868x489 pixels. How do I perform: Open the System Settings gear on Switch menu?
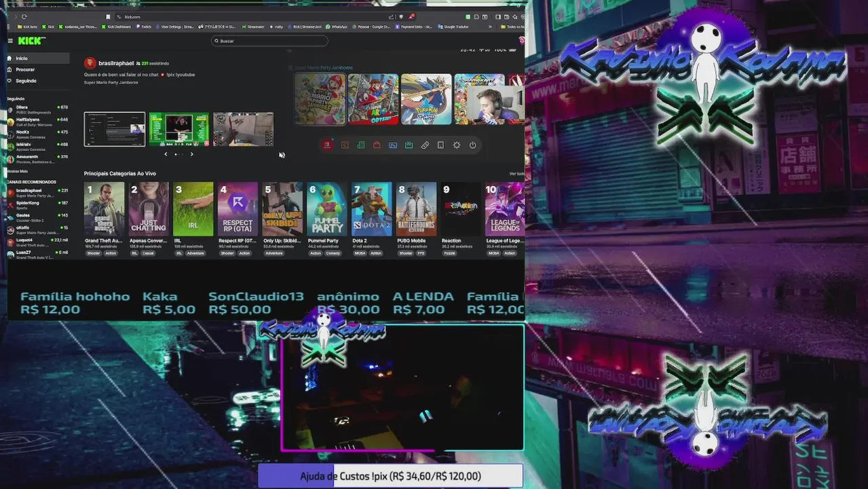[x=457, y=145]
